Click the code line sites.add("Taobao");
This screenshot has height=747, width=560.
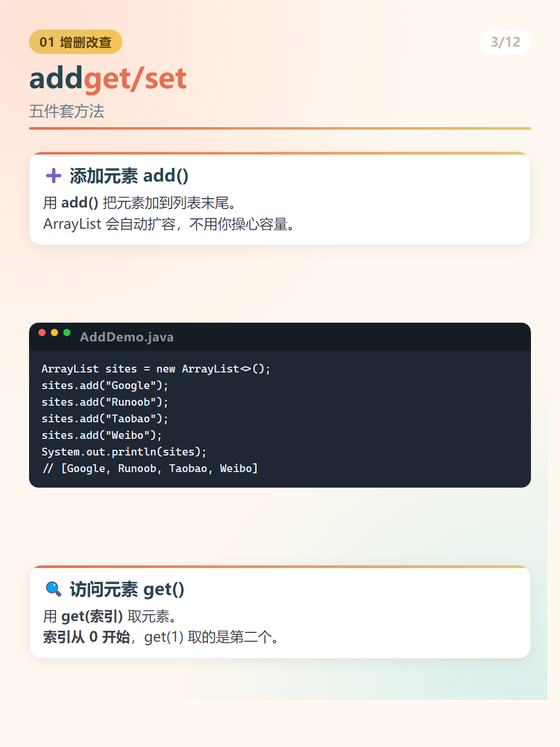coord(105,419)
